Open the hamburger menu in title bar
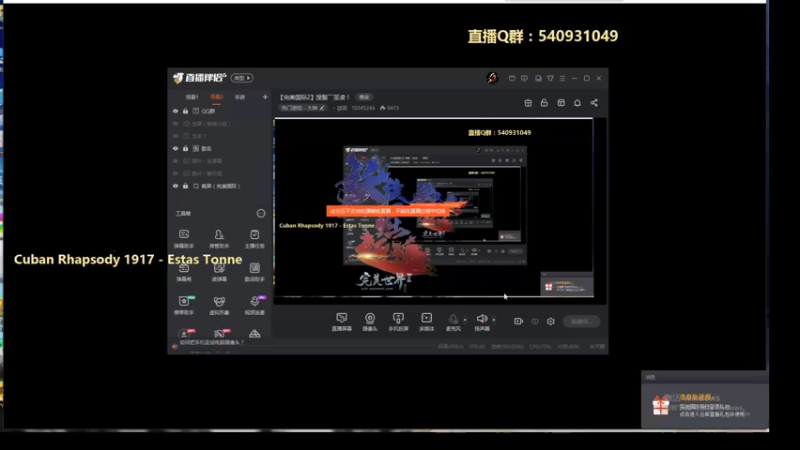Screen dimensions: 800x450 [562, 78]
